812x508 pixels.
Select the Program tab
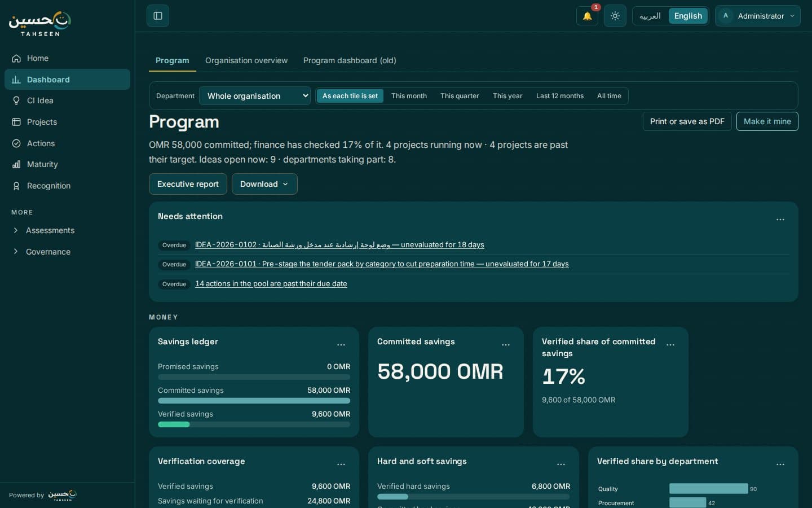(x=173, y=60)
